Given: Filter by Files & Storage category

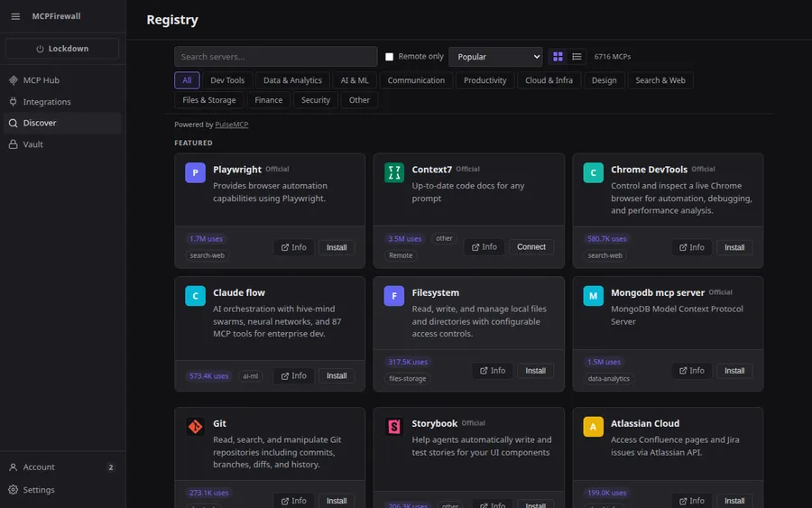Looking at the screenshot, I should pyautogui.click(x=209, y=100).
